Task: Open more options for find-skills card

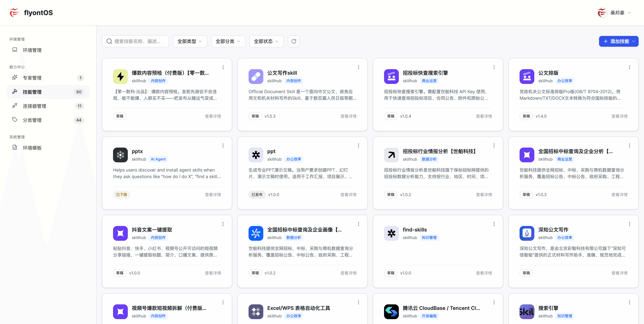Action: click(x=494, y=224)
